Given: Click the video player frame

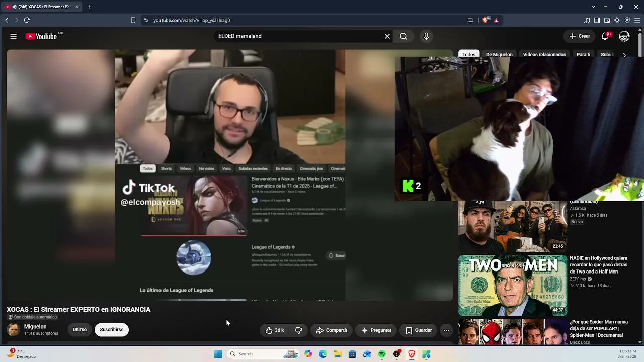Looking at the screenshot, I should click(230, 175).
